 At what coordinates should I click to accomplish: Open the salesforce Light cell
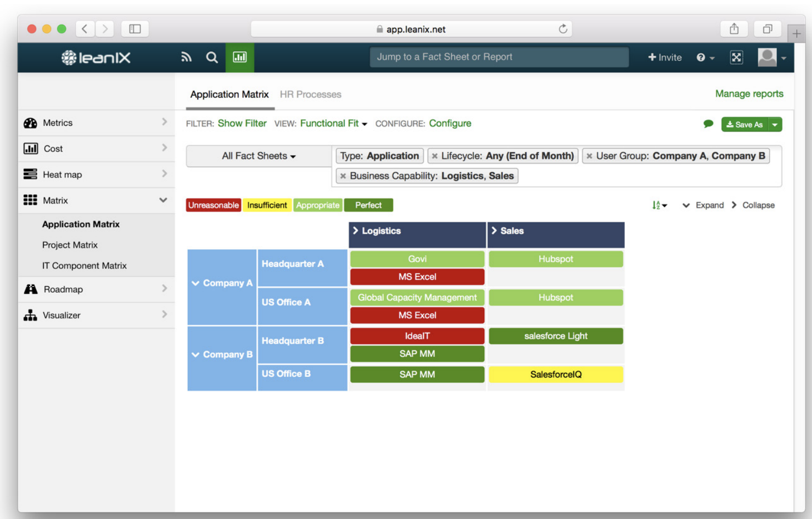click(556, 336)
